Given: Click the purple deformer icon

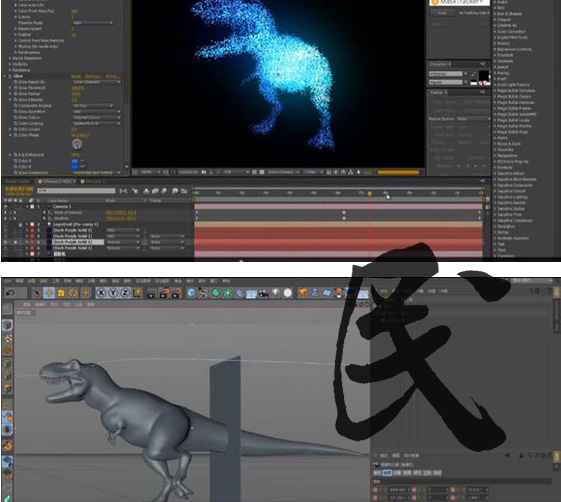Looking at the screenshot, I should 239,293.
